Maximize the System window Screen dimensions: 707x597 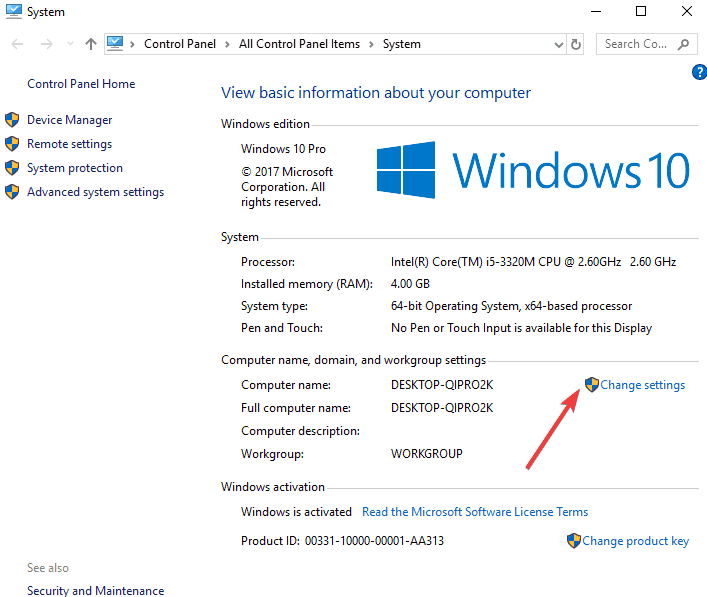click(641, 11)
